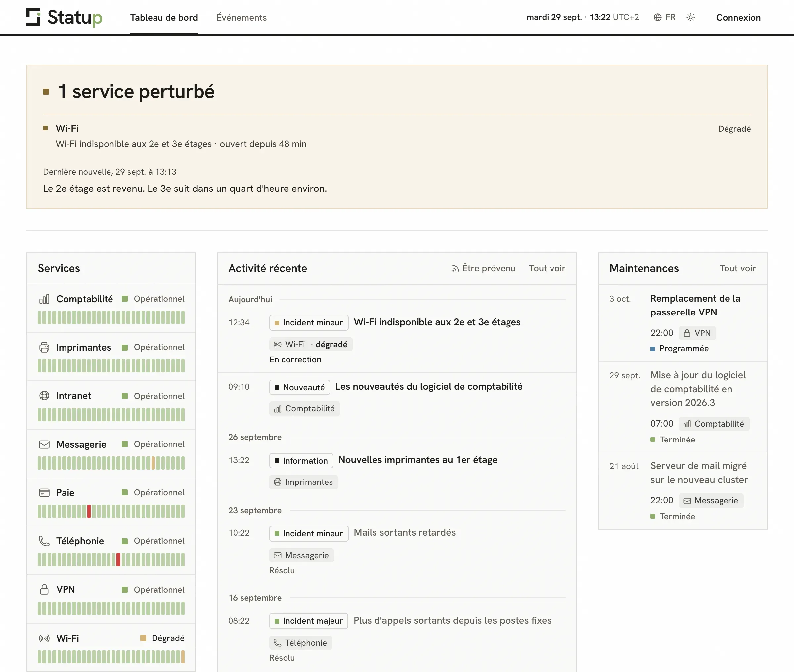Open Serveur de mail migré sur le nouveau cluster

(x=699, y=473)
